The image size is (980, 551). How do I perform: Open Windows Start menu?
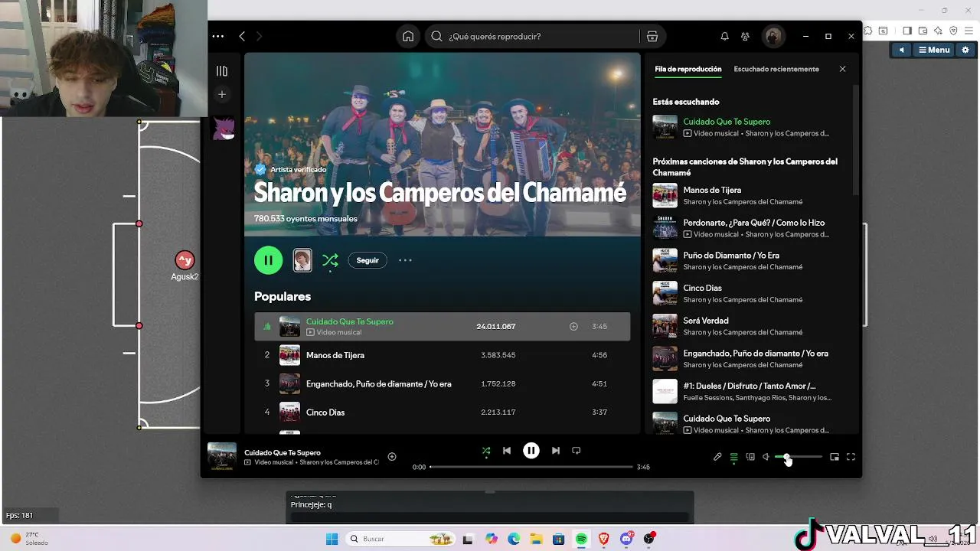(x=332, y=539)
